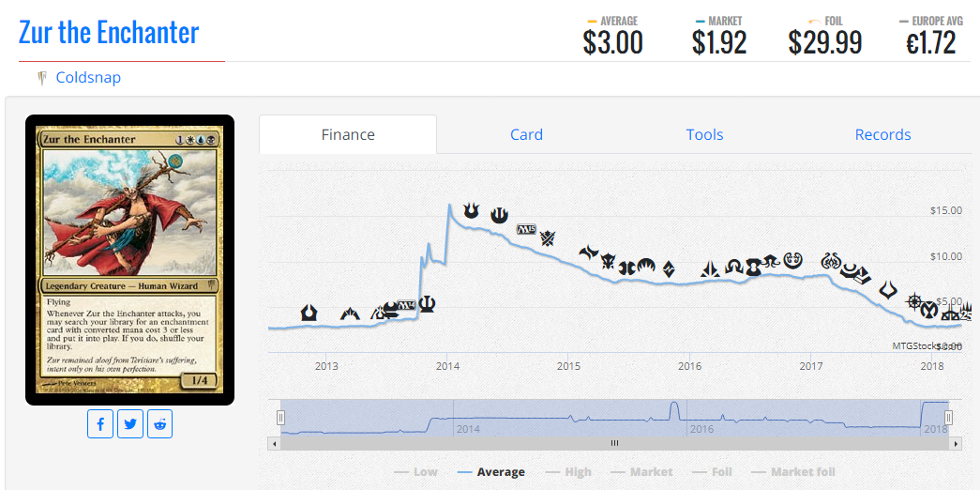980x490 pixels.
Task: Click the left range handle of navigator
Action: click(x=280, y=418)
